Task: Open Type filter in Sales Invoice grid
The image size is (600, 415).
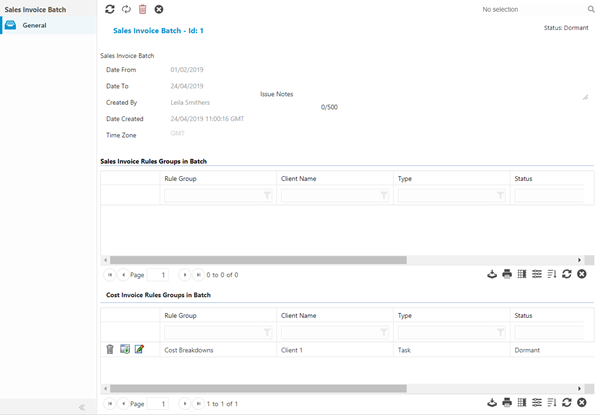Action: [501, 196]
